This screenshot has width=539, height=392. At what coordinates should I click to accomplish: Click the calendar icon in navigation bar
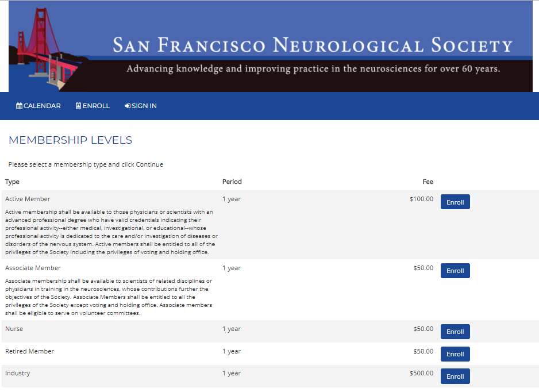point(20,106)
